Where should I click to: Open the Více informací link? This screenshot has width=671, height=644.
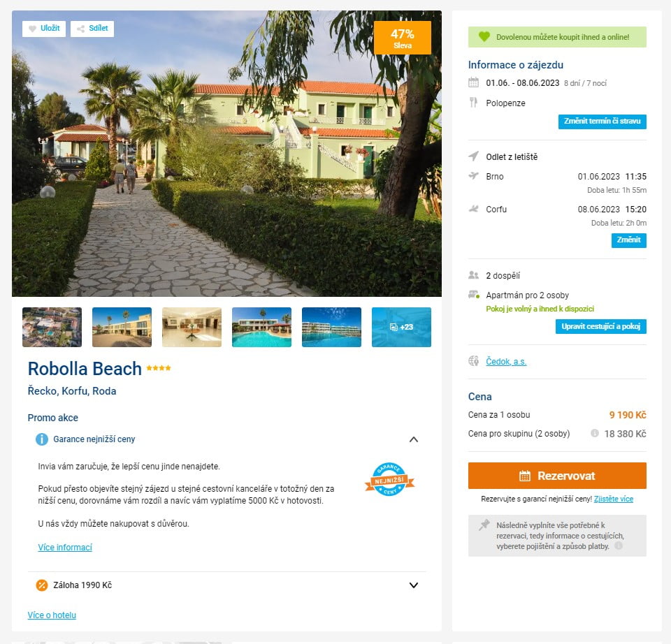point(65,548)
